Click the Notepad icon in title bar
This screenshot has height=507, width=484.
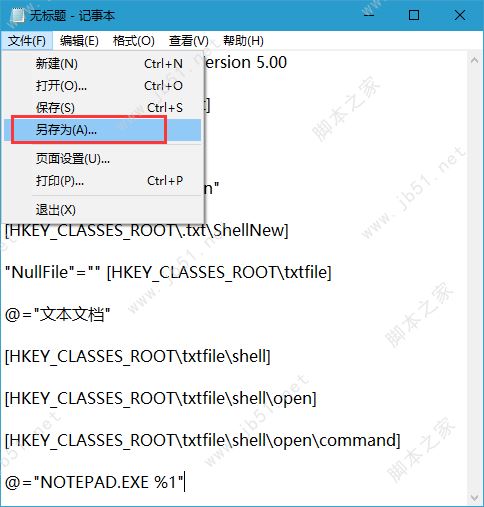(x=17, y=15)
